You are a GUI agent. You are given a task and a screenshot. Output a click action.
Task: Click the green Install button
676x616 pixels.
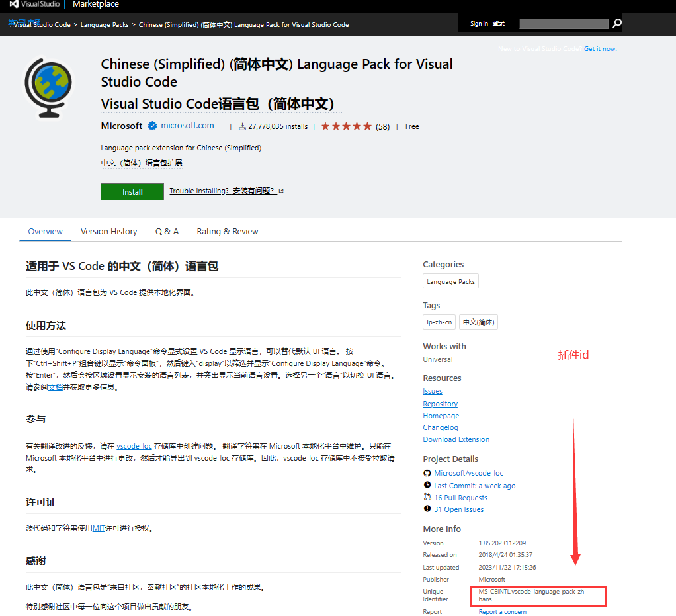click(x=132, y=191)
